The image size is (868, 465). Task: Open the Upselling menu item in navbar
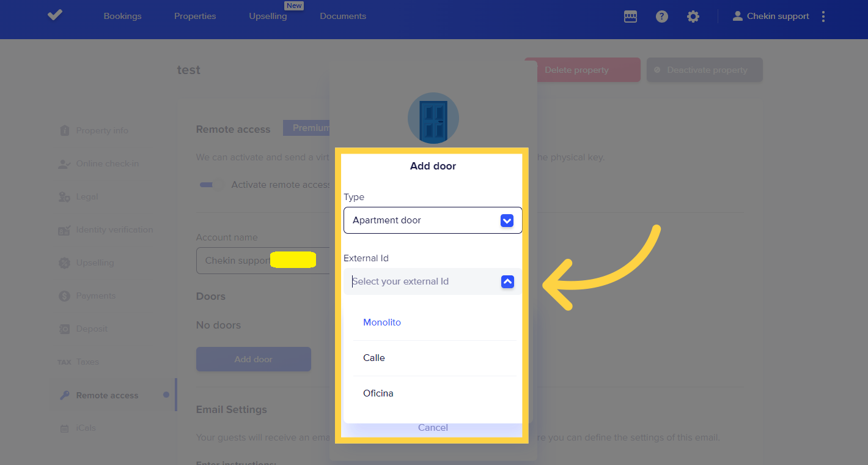tap(268, 17)
